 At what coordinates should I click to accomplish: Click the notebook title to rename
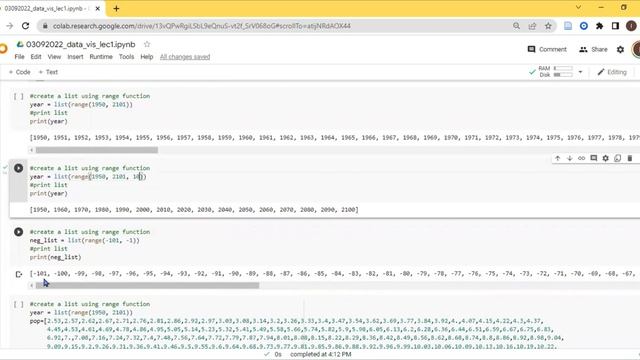(80, 44)
